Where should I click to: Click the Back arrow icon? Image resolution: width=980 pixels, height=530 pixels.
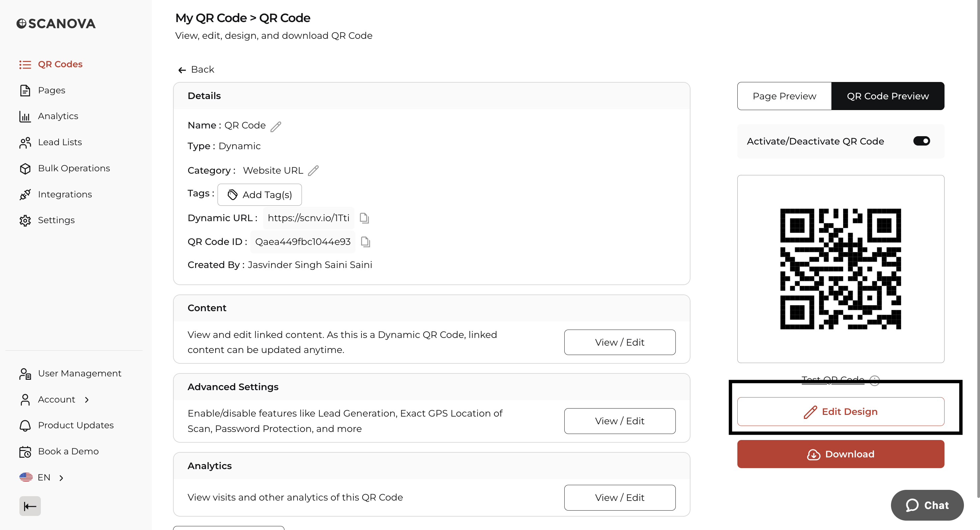point(182,70)
